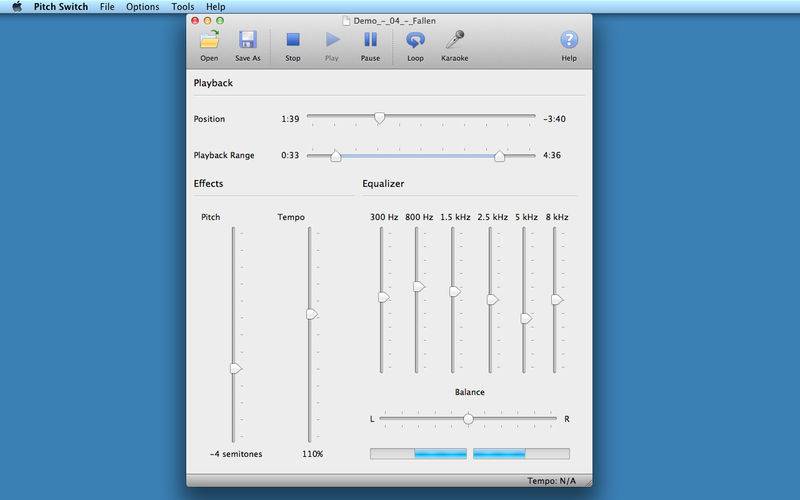The width and height of the screenshot is (800, 500).
Task: Toggle the Loop toolbar icon
Action: (x=415, y=40)
